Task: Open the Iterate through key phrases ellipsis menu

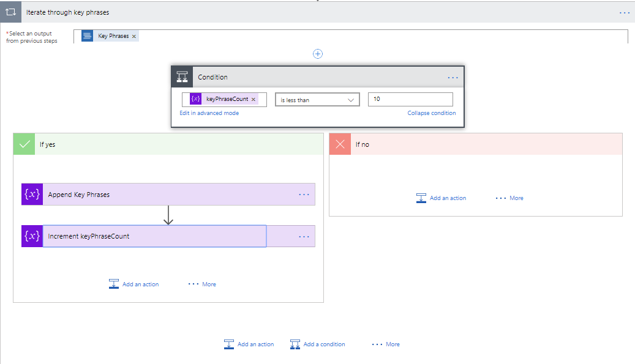Action: (624, 12)
